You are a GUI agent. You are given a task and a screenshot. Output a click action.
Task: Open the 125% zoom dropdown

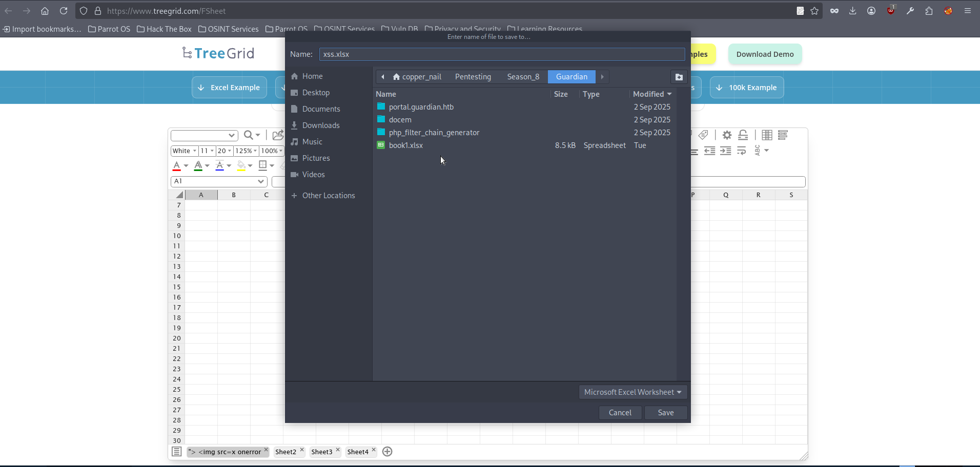(246, 151)
